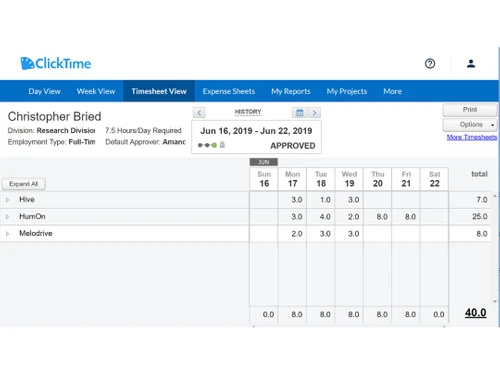500x375 pixels.
Task: Select HumOn Monday 3.0 cell
Action: pyautogui.click(x=292, y=217)
